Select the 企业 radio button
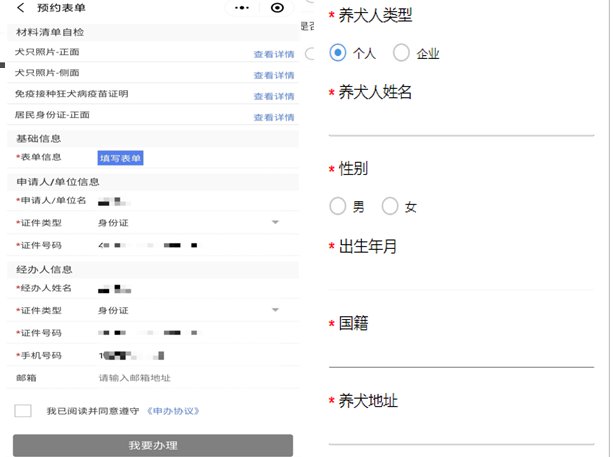The width and height of the screenshot is (613, 457). tap(402, 53)
